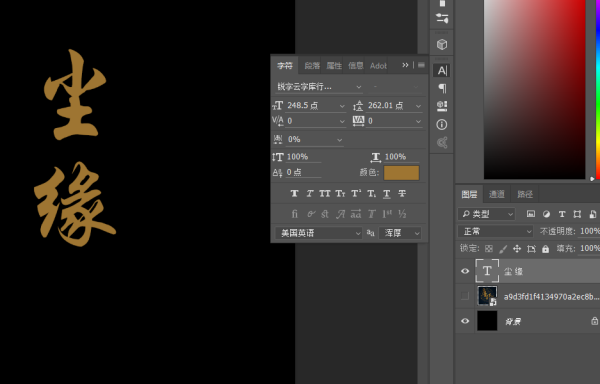
Task: Open the 美国英语 language dropdown
Action: point(318,233)
